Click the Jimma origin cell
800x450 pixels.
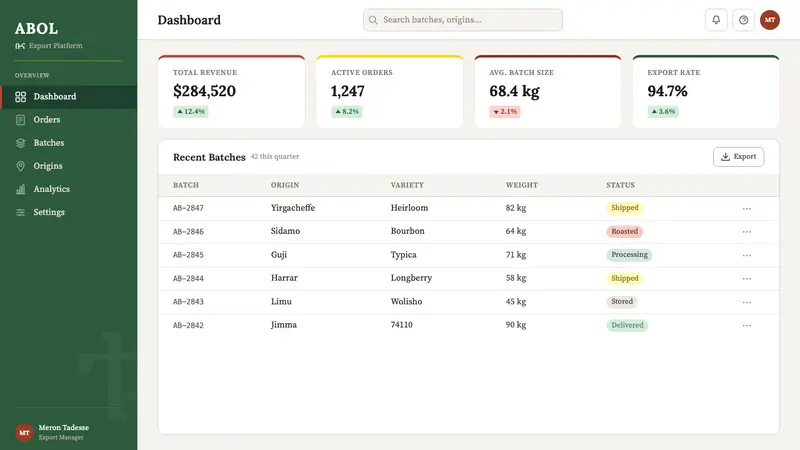tap(284, 325)
